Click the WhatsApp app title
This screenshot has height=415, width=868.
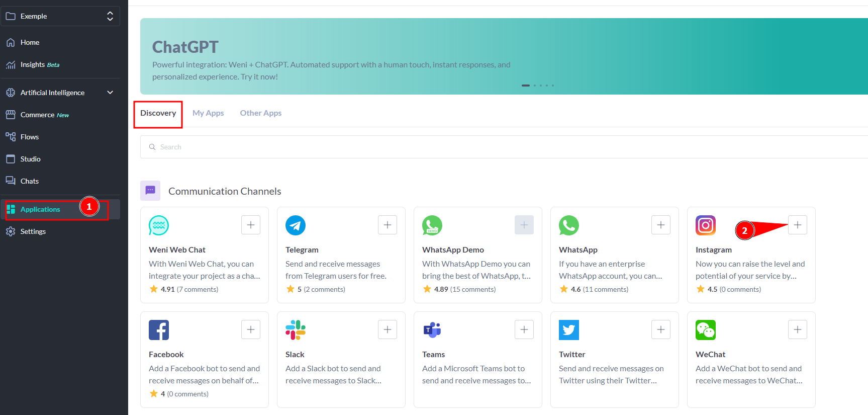[x=578, y=250]
